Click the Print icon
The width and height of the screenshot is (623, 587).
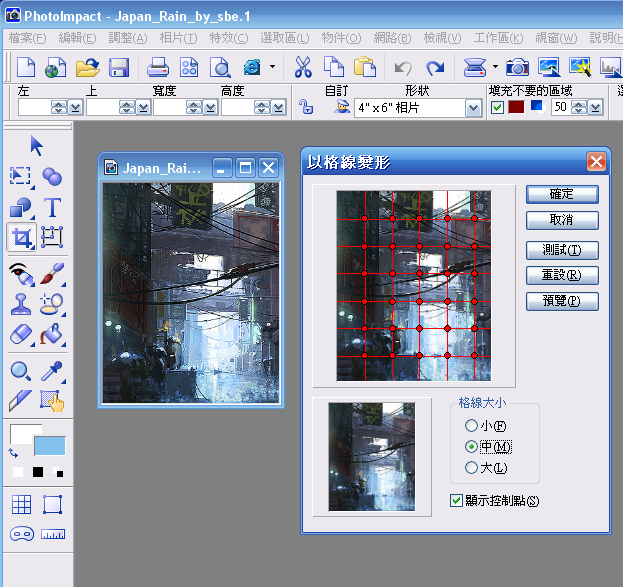coord(158,67)
